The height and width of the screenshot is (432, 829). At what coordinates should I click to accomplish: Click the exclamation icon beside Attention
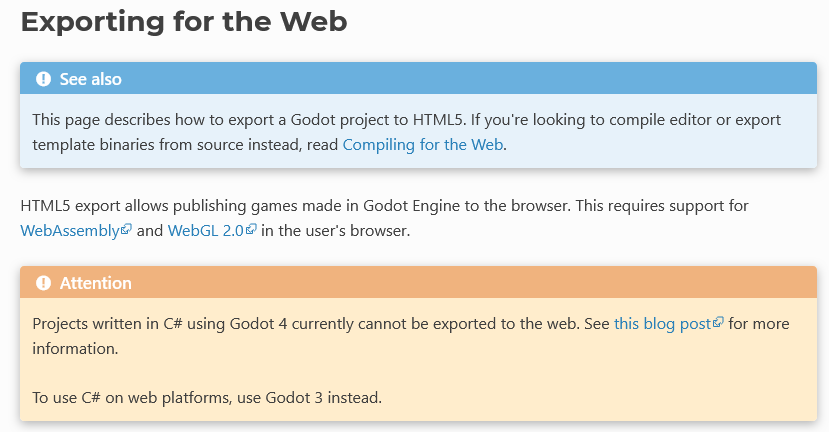pos(43,283)
